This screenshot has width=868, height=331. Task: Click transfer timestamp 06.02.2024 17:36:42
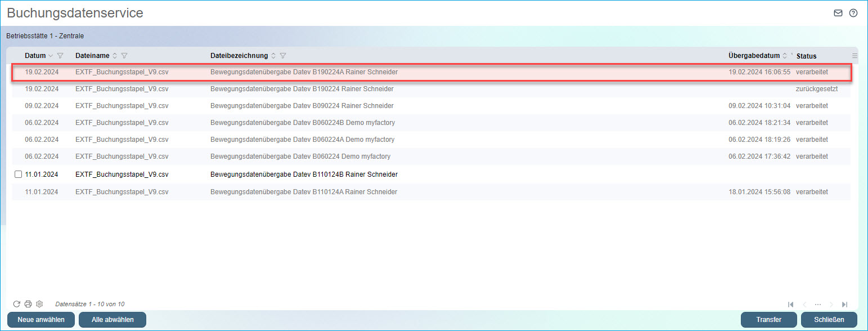click(759, 156)
